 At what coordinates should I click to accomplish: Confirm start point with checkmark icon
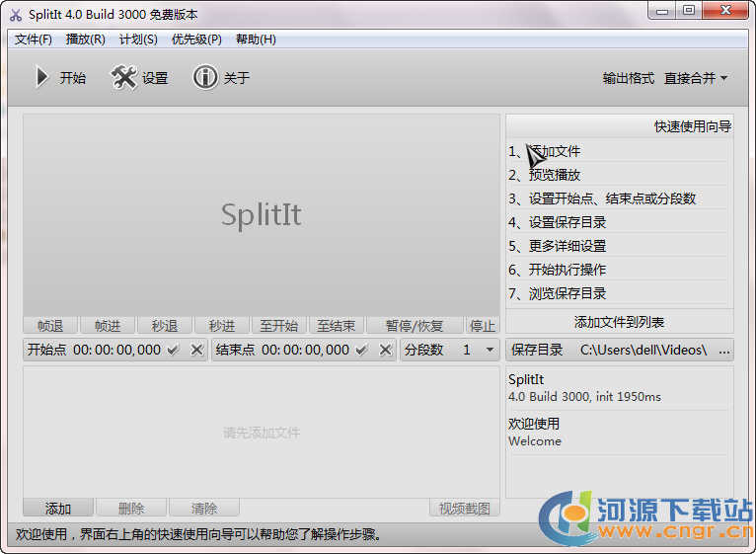tap(174, 350)
